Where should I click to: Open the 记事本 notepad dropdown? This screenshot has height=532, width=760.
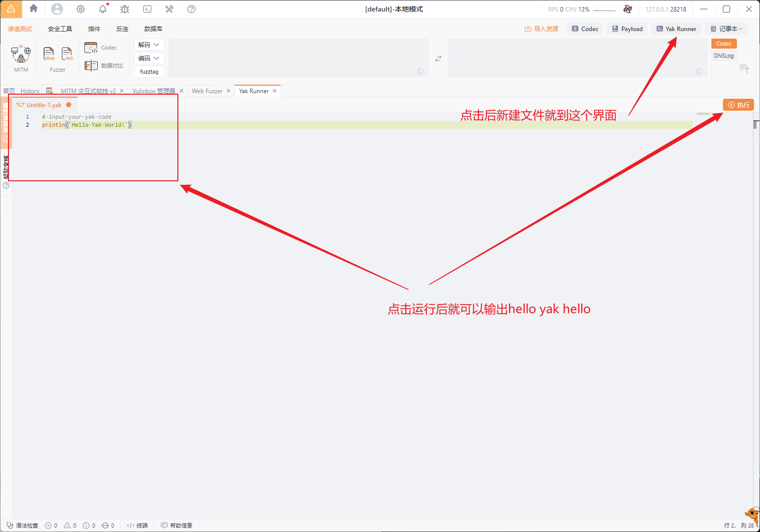[x=726, y=29]
